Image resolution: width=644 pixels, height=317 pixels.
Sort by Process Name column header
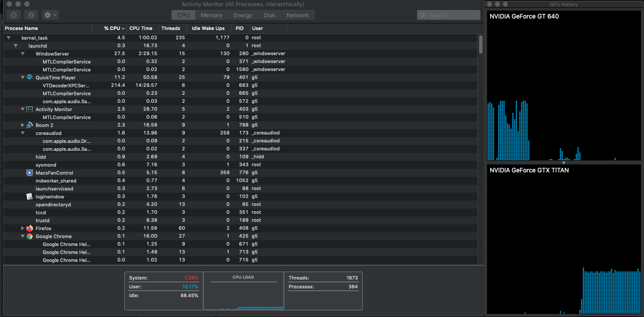(x=48, y=28)
